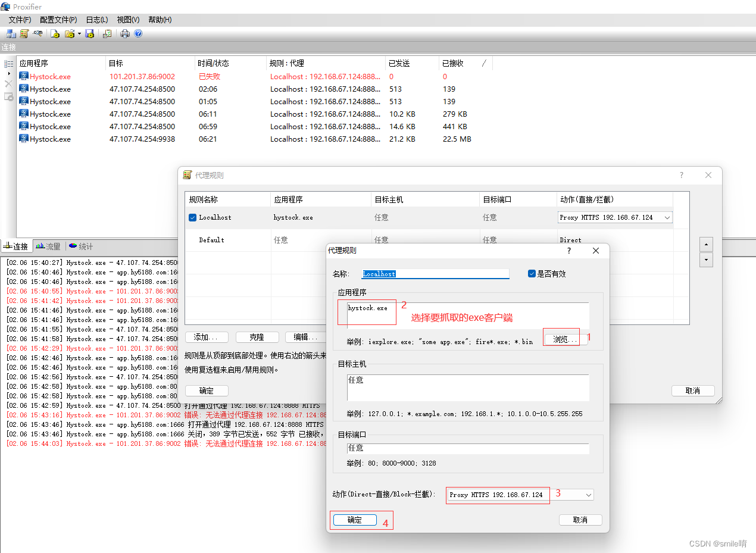Switch to the 流量 tab
This screenshot has height=553, width=756.
[48, 246]
